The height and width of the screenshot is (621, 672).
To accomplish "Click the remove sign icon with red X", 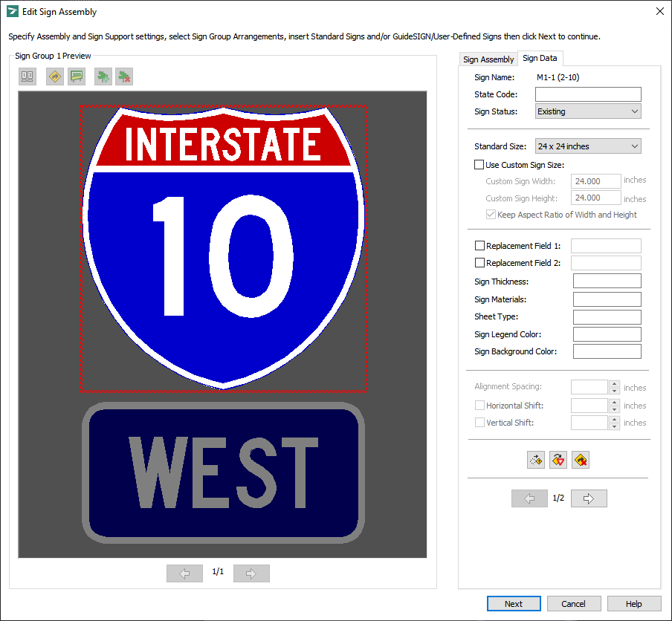I will point(581,460).
